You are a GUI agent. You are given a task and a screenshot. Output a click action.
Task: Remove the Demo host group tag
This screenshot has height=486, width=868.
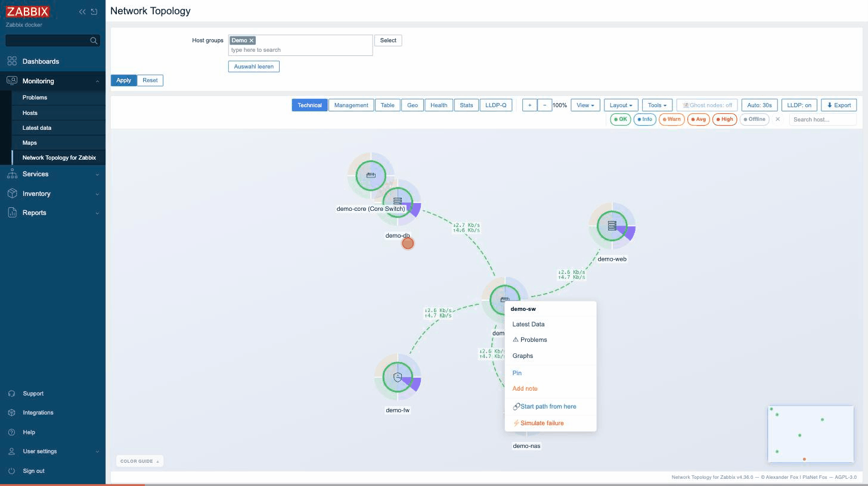click(252, 40)
